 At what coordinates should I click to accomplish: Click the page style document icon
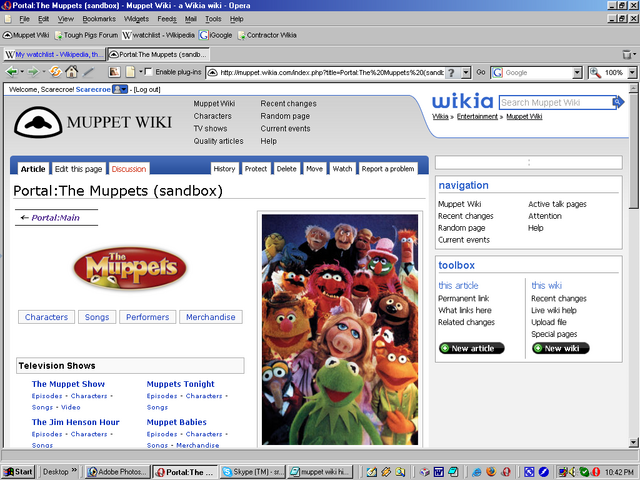[x=130, y=72]
